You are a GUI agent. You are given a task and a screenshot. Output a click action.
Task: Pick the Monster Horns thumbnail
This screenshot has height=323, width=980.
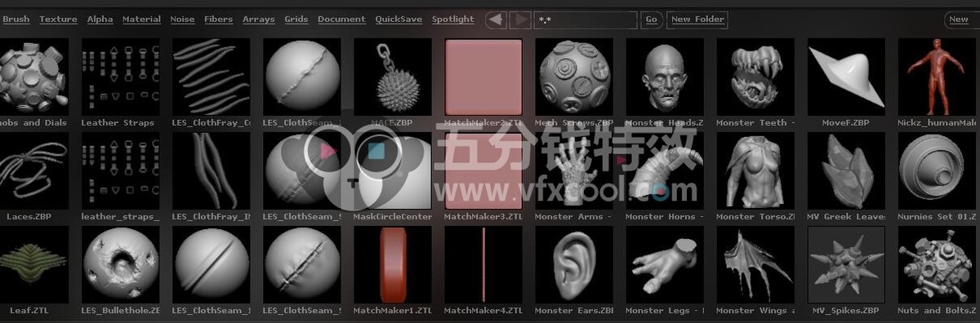click(665, 171)
